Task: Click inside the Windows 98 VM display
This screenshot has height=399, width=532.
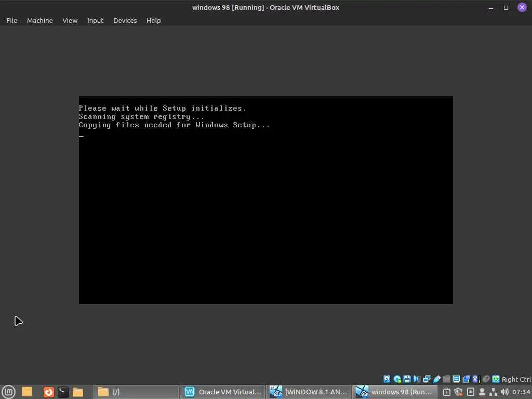Action: click(265, 200)
